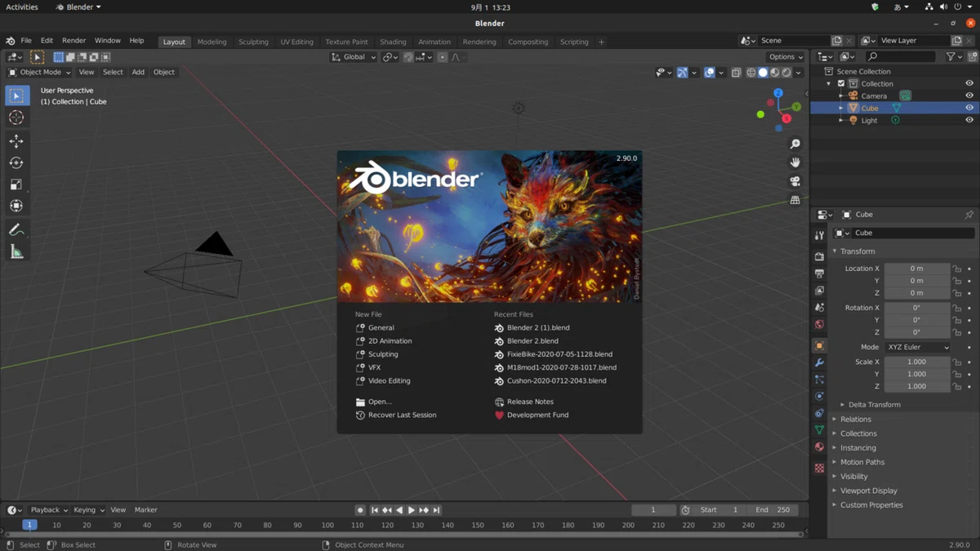The image size is (980, 551).
Task: Expand the Relations panel
Action: (855, 420)
